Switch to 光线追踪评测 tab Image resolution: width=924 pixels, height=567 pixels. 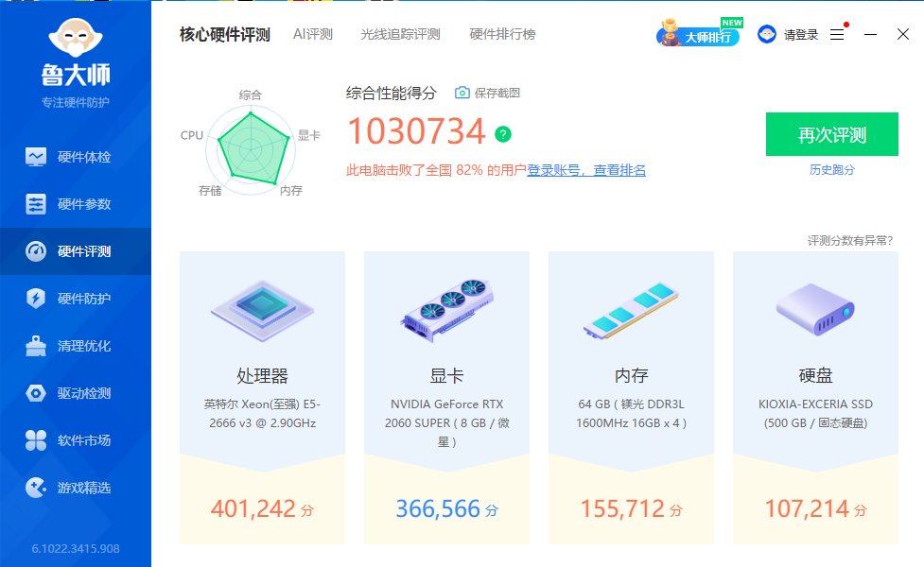click(400, 34)
